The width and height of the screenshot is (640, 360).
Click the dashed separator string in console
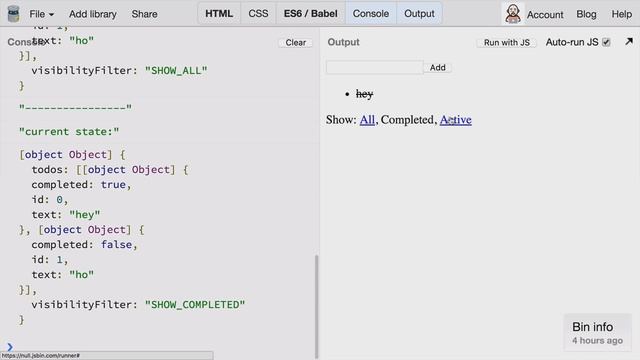(76, 108)
